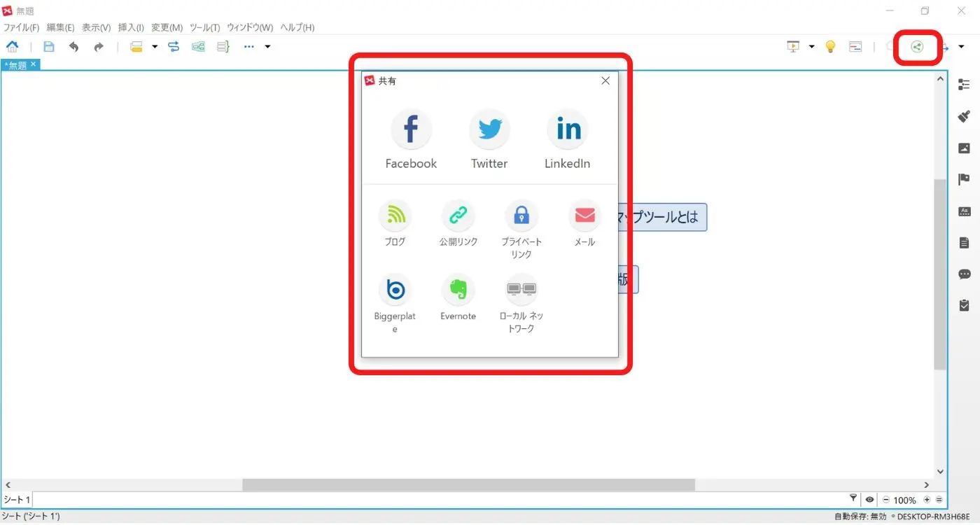Click the DESKTOP-RM3H68E status entry
Image resolution: width=980 pixels, height=525 pixels.
[x=934, y=517]
